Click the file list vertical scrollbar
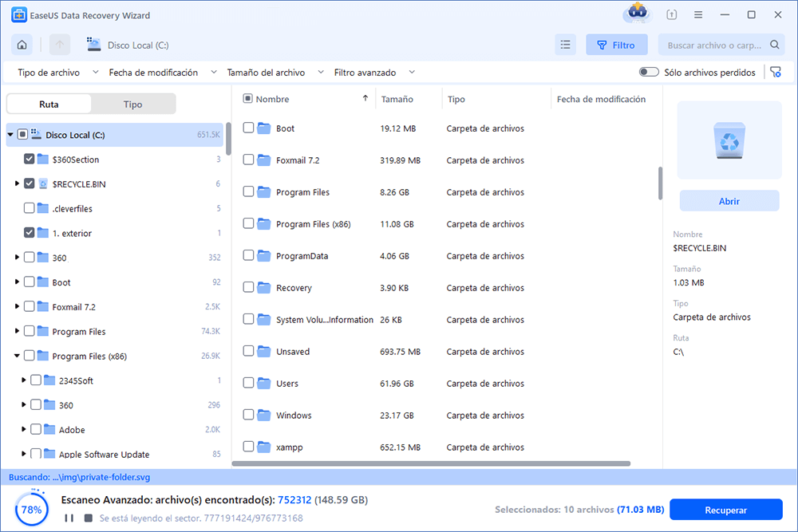The image size is (798, 532). pyautogui.click(x=660, y=183)
